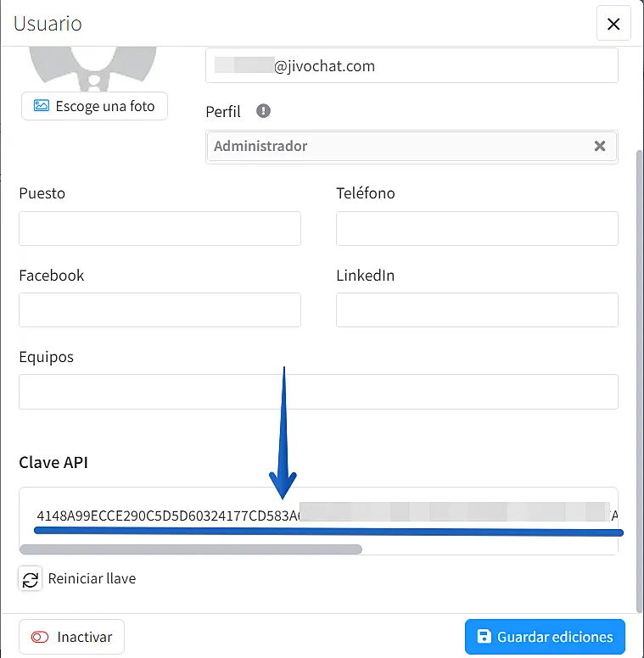Click the dialog's vertical scrollbar
This screenshot has width=644, height=658.
(638, 373)
